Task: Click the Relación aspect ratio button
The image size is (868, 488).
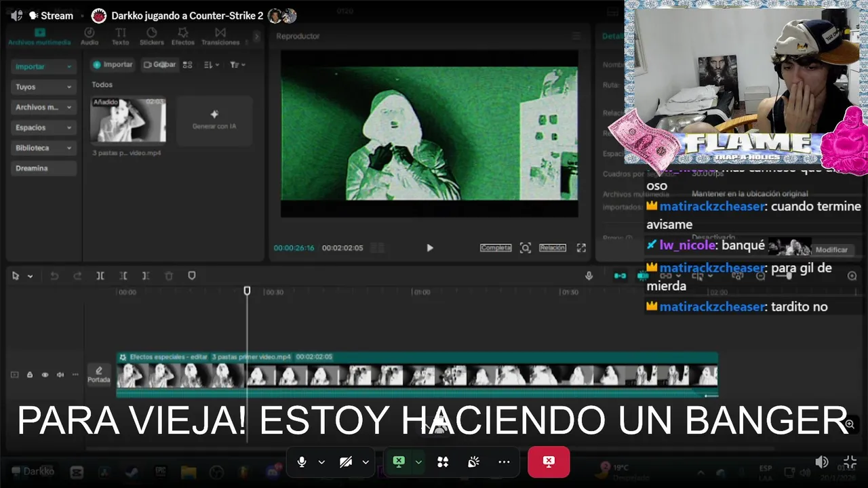Action: click(553, 248)
